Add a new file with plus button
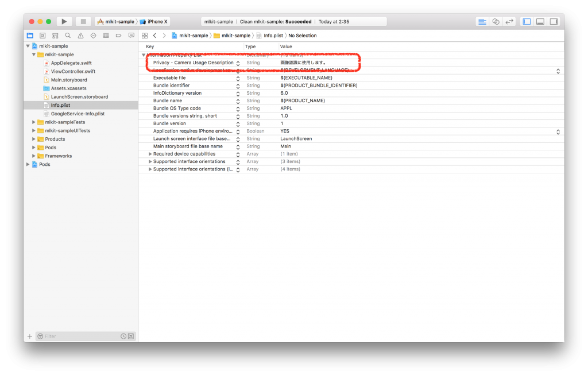 [30, 336]
